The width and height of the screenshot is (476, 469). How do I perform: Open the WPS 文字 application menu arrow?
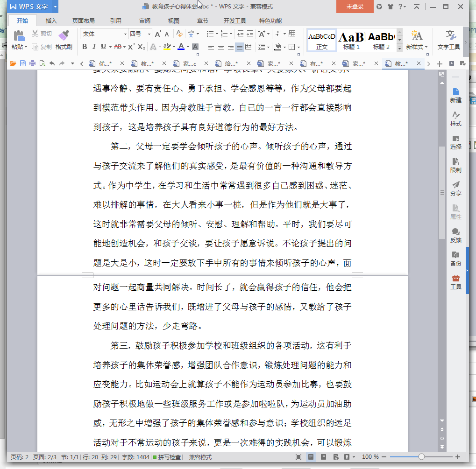(55, 7)
